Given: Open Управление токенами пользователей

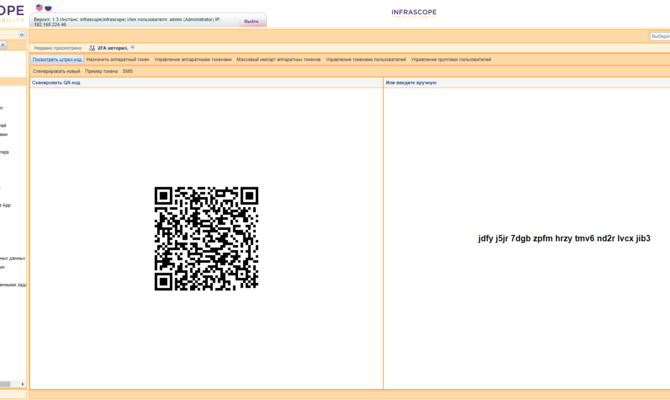Looking at the screenshot, I should (x=366, y=59).
